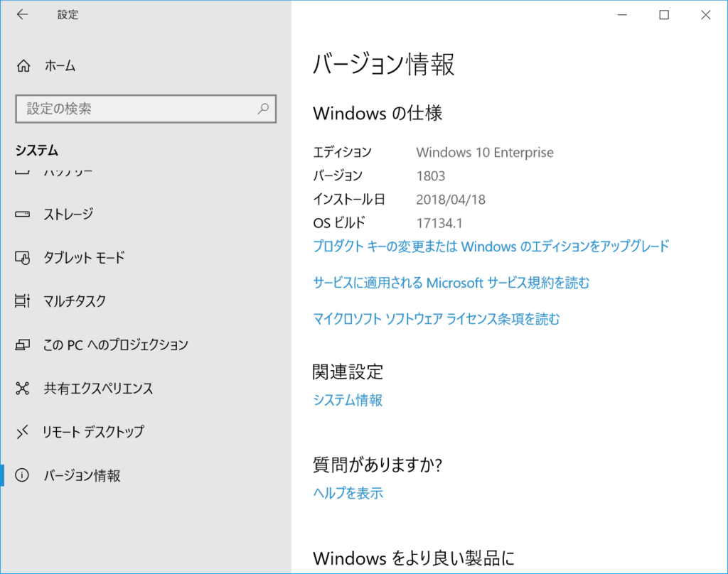Select the この PC へのプロジェクション icon
This screenshot has width=728, height=574.
point(22,345)
